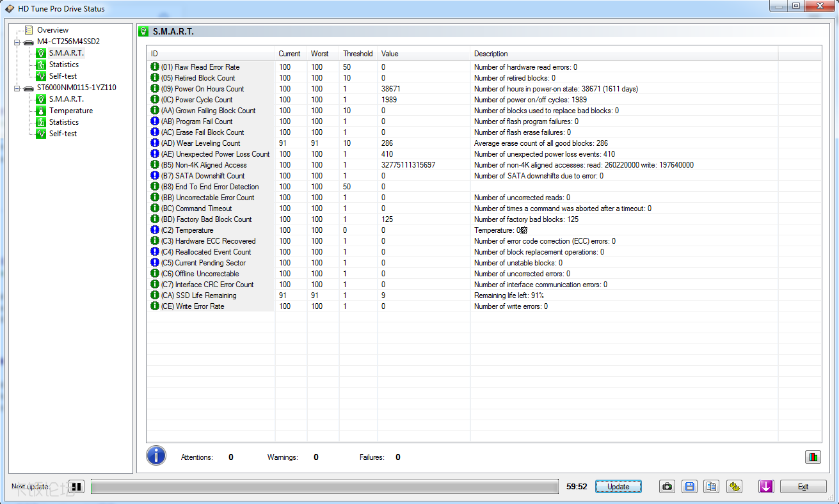Open S.M.A.R.T. under ST6000NM0115-1YZ110
The width and height of the screenshot is (839, 504).
click(x=67, y=99)
